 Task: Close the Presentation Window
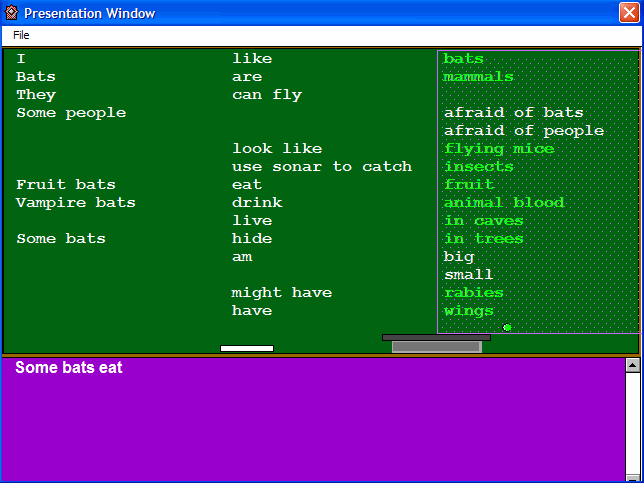click(x=629, y=13)
